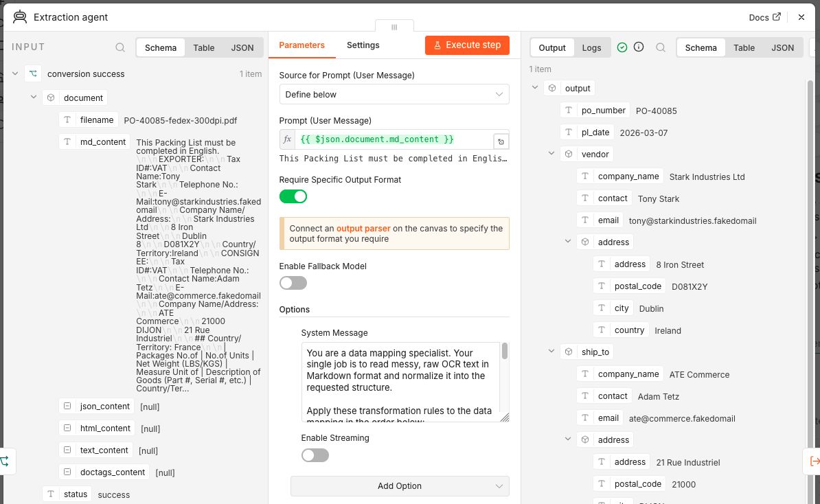Click the vendor object cube icon
820x504 pixels.
pos(569,154)
